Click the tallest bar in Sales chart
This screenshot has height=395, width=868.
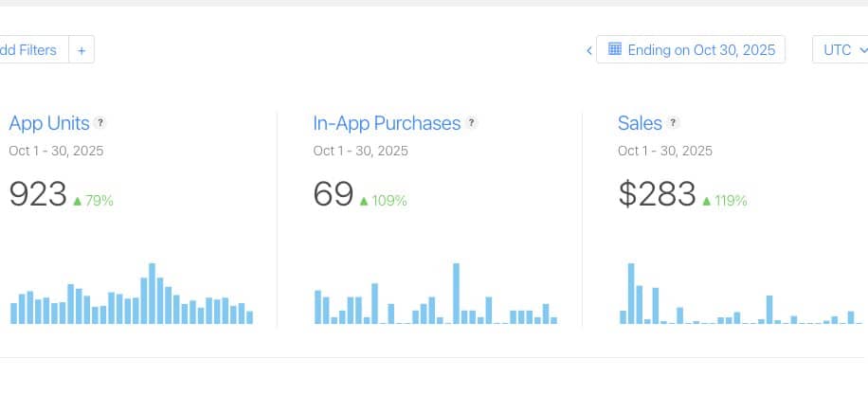coord(631,294)
